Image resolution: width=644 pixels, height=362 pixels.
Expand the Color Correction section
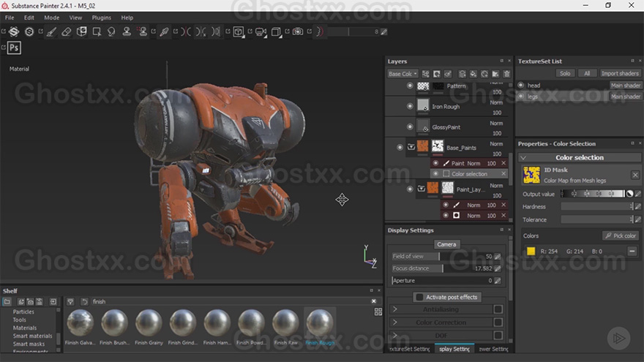point(394,323)
